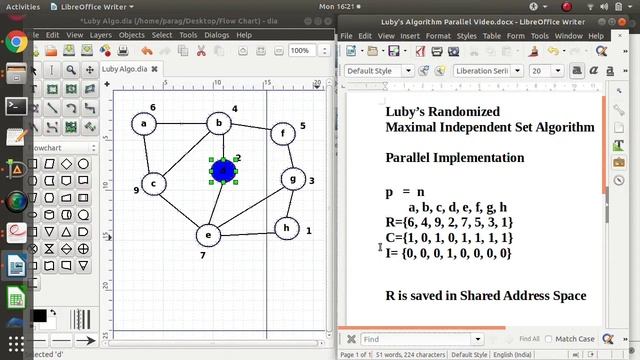Click Save icon in Writer toolbar
640x360 pixels.
click(393, 51)
